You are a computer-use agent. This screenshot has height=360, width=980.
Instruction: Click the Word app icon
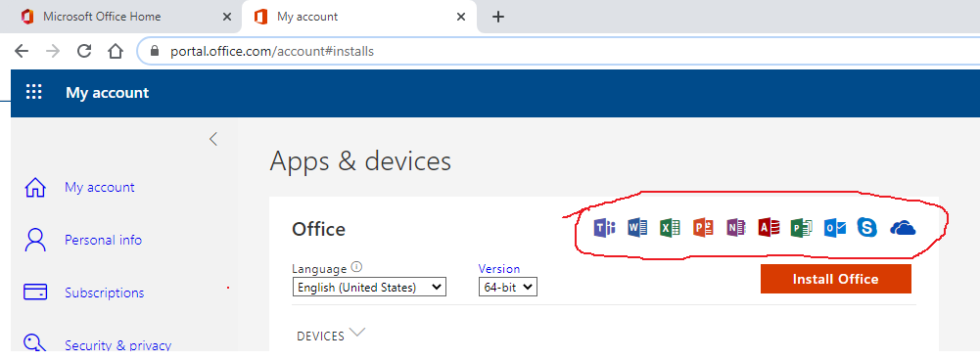[637, 228]
